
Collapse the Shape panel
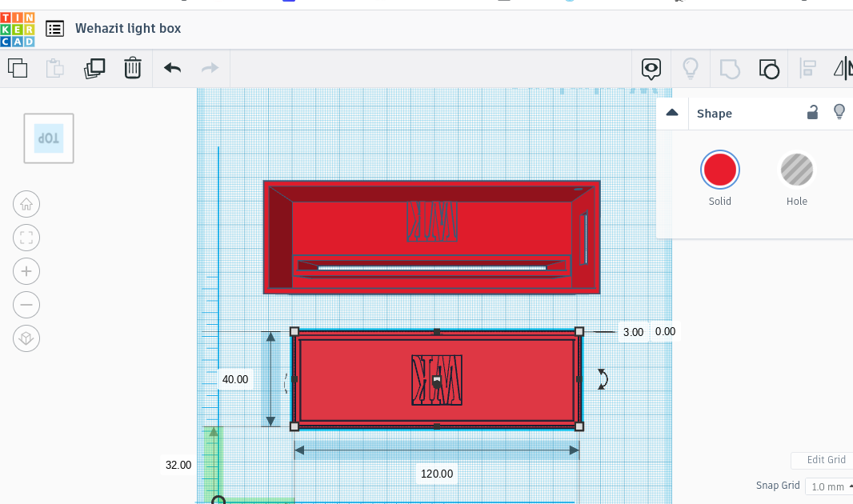671,113
